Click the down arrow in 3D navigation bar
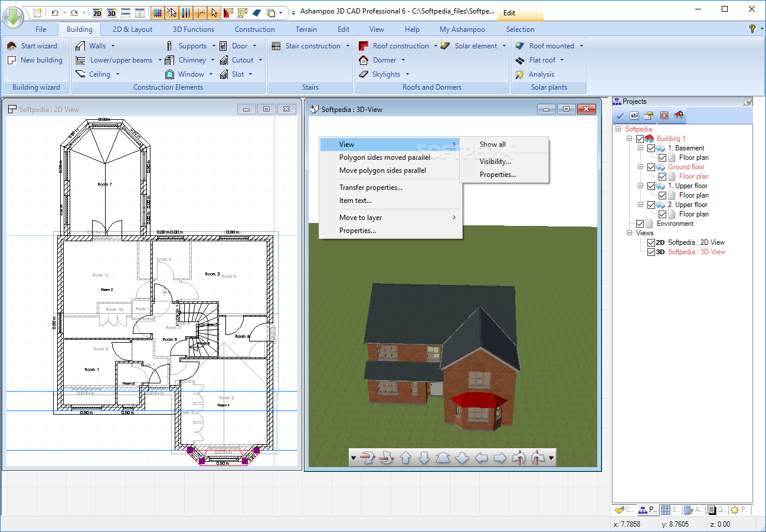Screen dimensions: 766x532 point(424,458)
